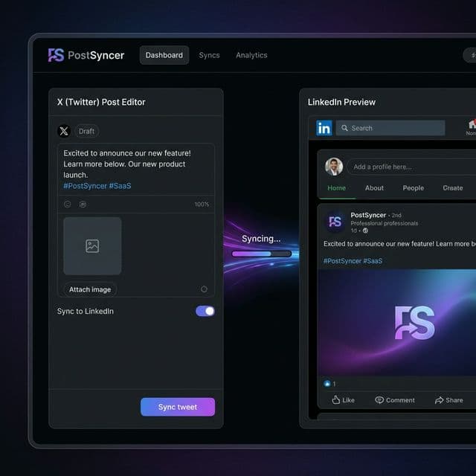
Task: Open the PostSyncer author name link
Action: [x=368, y=215]
